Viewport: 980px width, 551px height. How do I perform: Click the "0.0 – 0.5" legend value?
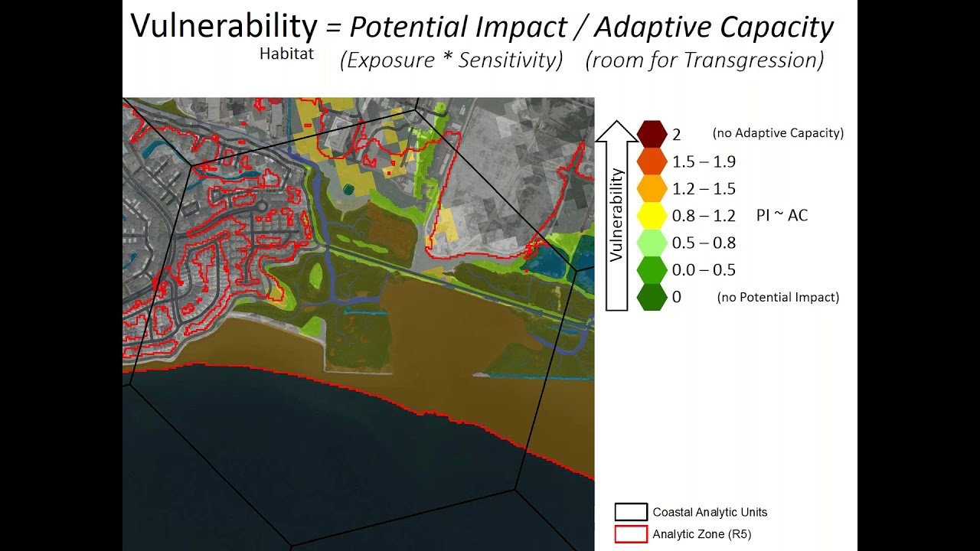pyautogui.click(x=704, y=269)
